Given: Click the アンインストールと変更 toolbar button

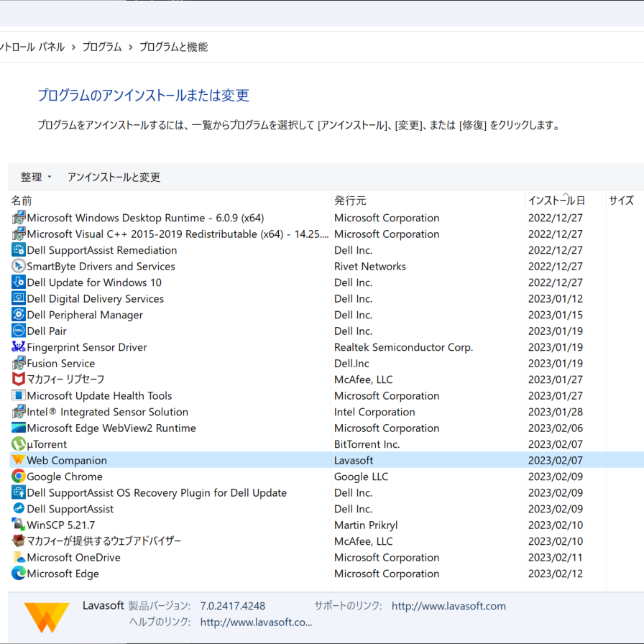Looking at the screenshot, I should [x=114, y=177].
